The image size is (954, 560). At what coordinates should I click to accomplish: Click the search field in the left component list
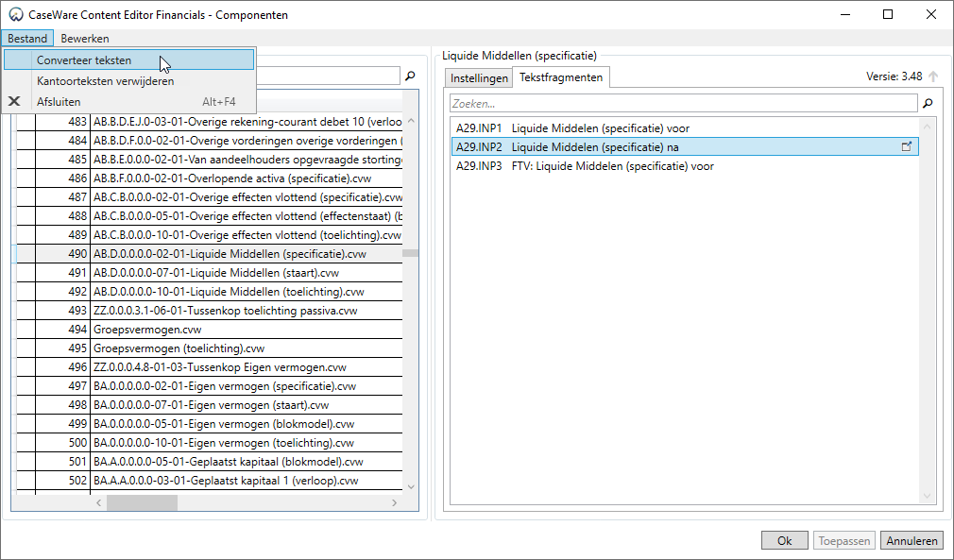click(x=328, y=76)
